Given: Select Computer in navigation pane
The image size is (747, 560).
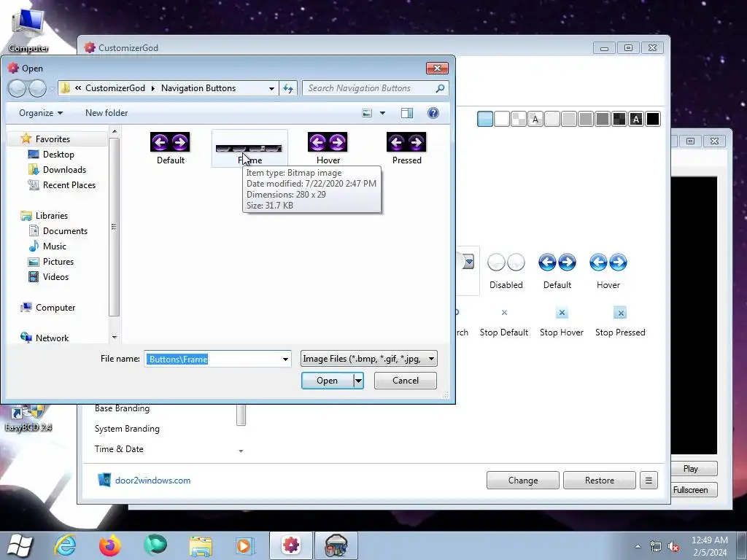Looking at the screenshot, I should click(x=55, y=308).
